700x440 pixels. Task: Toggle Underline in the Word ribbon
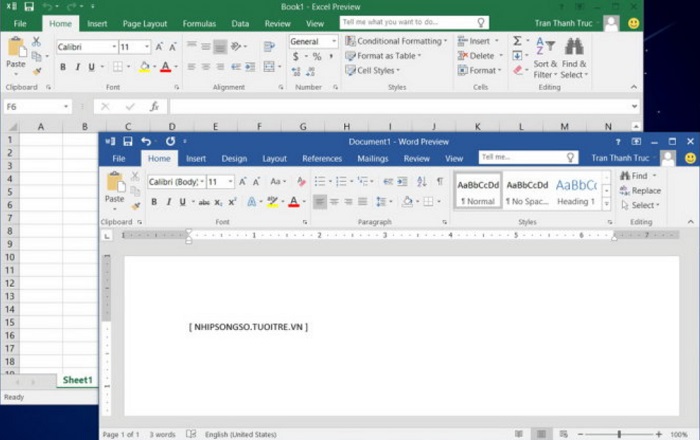click(182, 202)
